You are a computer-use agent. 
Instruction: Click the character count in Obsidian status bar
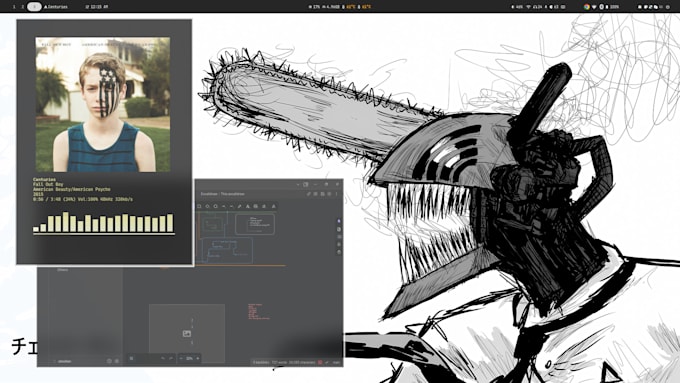(301, 362)
